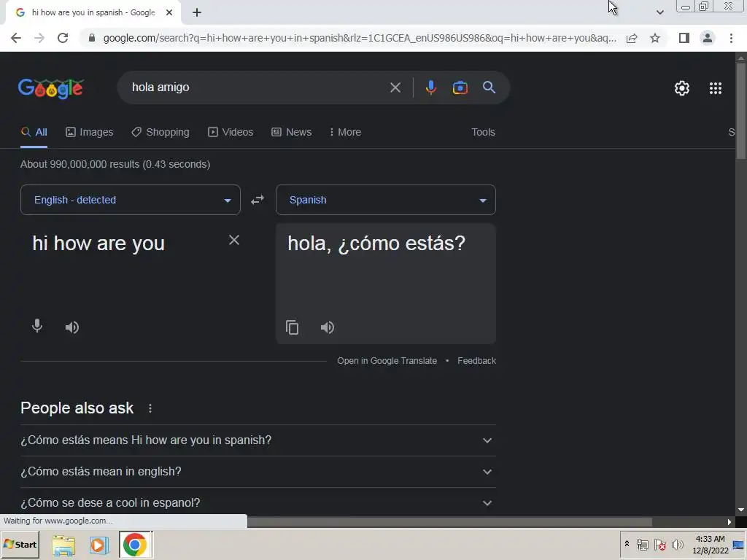Search by image camera icon

click(460, 87)
